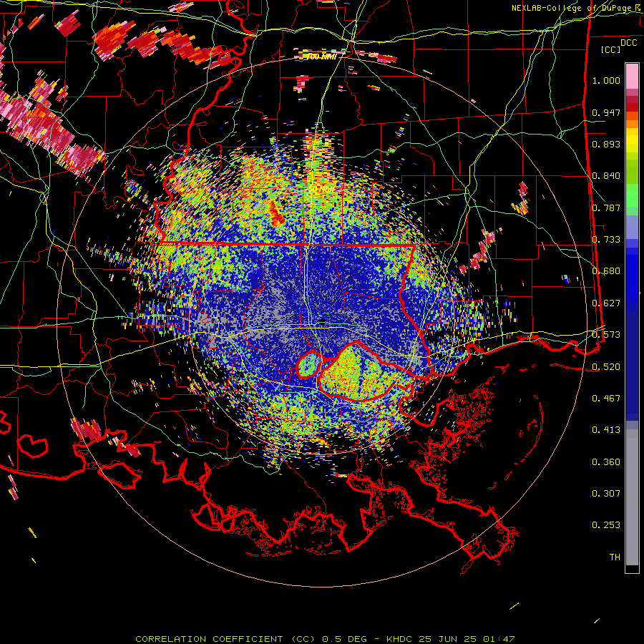The height and width of the screenshot is (644, 644).
Task: Pick the light pink swatch atop the color bar
Action: point(632,76)
